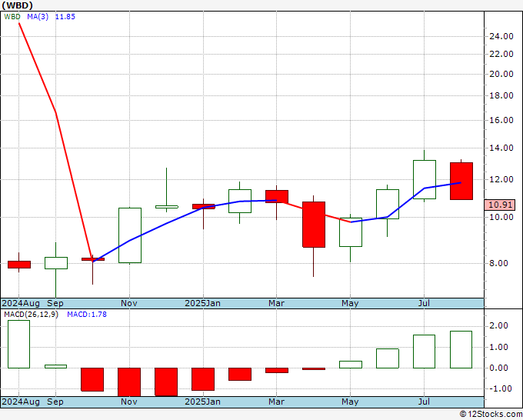Click the 20.00 price axis label
This screenshot has height=420, width=523.
[501, 74]
